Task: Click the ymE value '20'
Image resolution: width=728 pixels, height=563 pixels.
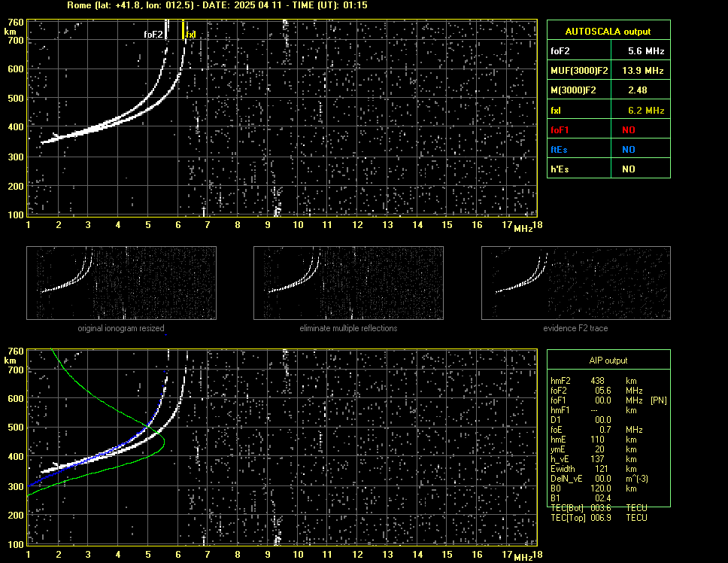Action: click(x=600, y=449)
